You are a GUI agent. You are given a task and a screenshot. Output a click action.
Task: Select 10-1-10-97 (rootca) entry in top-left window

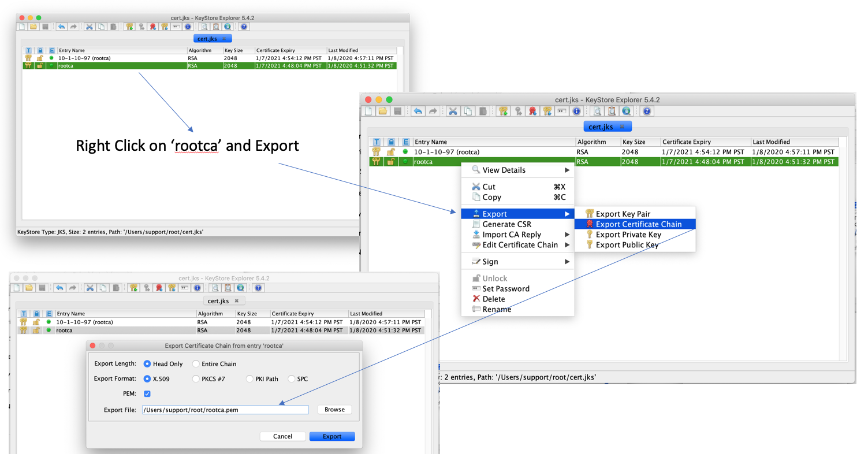coord(210,58)
